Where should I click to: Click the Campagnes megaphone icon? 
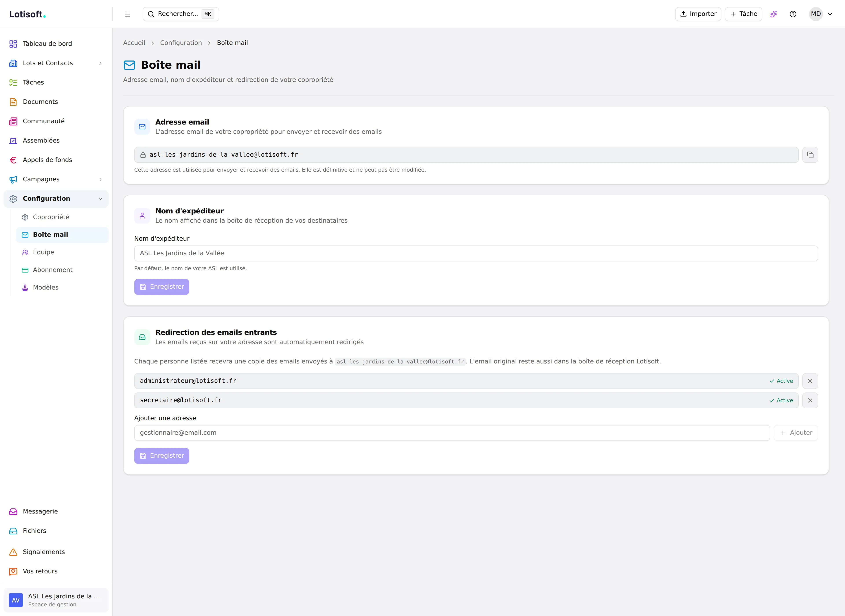13,179
